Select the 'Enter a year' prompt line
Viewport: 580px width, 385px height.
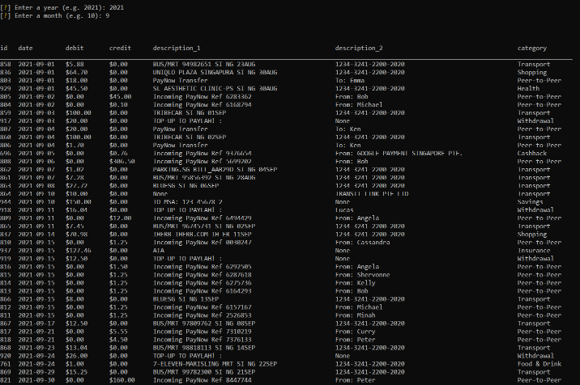pos(62,7)
